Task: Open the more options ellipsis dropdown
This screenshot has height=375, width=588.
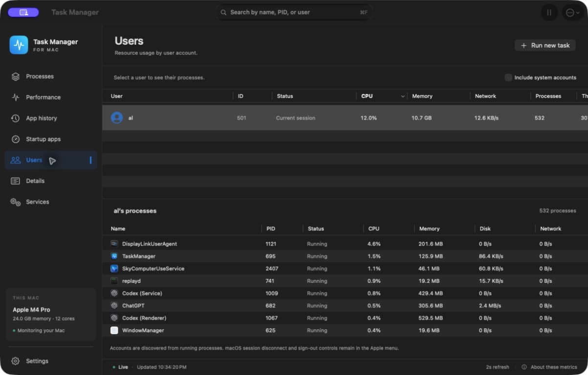Action: [572, 13]
